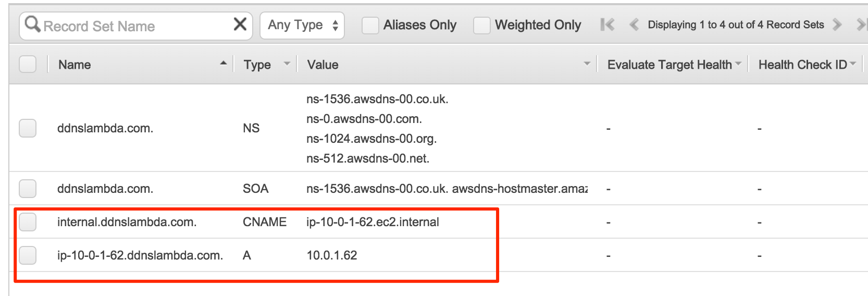Click the search magnifier icon
The height and width of the screenshot is (296, 868).
32,24
